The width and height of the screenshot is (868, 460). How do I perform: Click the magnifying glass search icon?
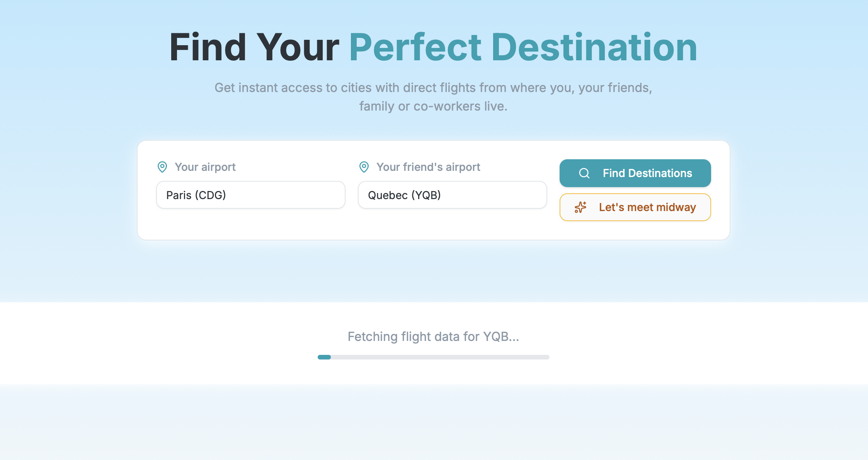(x=584, y=173)
